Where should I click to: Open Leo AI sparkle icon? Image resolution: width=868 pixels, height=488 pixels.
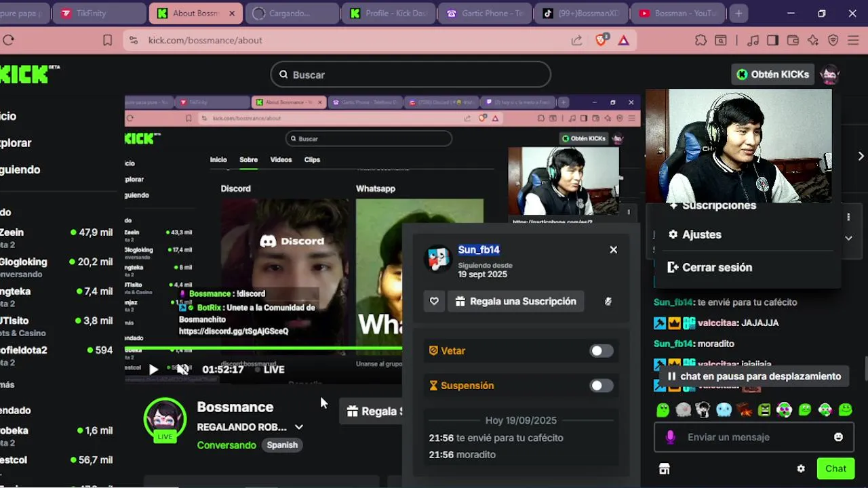(x=812, y=41)
